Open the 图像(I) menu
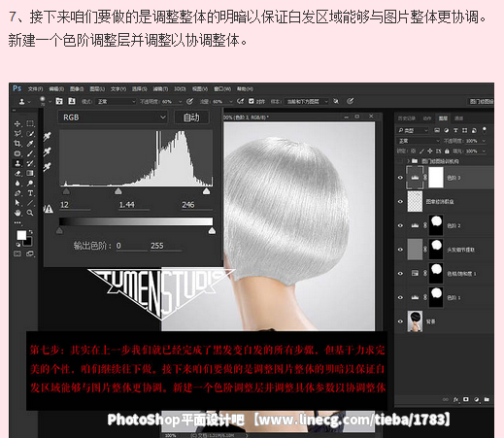The image size is (504, 438). (x=77, y=88)
